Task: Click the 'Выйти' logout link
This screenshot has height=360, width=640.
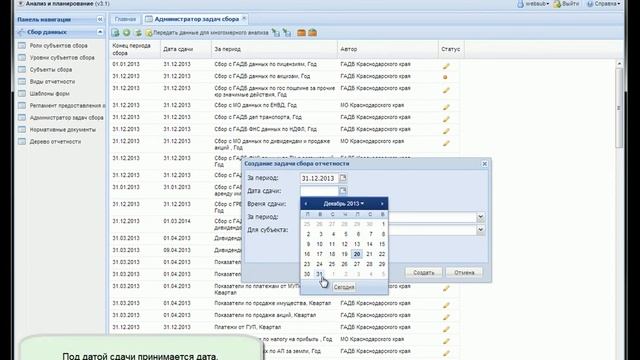Action: tap(566, 4)
